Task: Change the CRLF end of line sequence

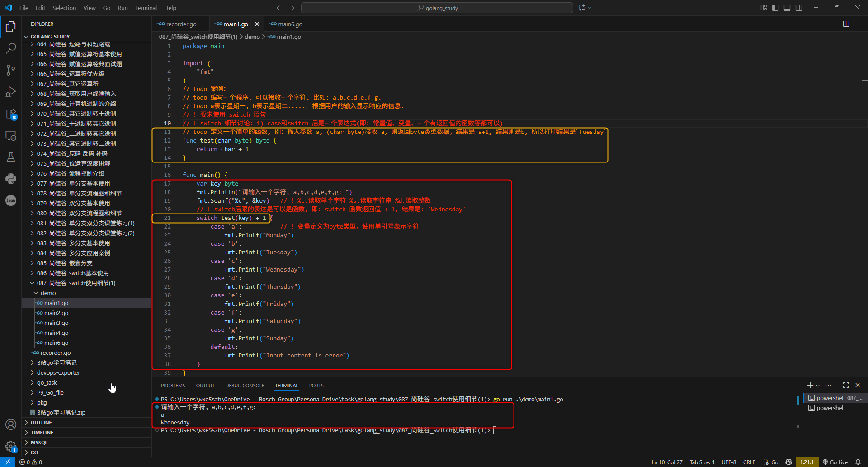Action: [749, 462]
